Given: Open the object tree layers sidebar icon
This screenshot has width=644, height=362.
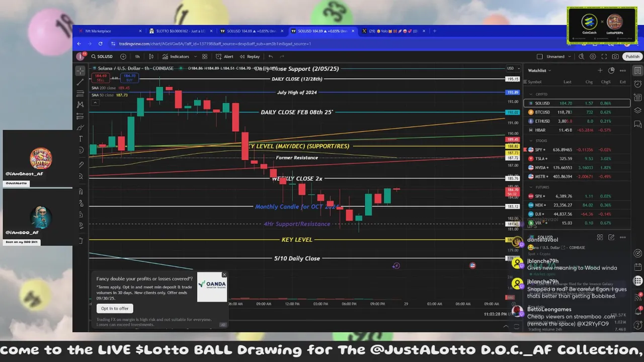Looking at the screenshot, I should [637, 110].
